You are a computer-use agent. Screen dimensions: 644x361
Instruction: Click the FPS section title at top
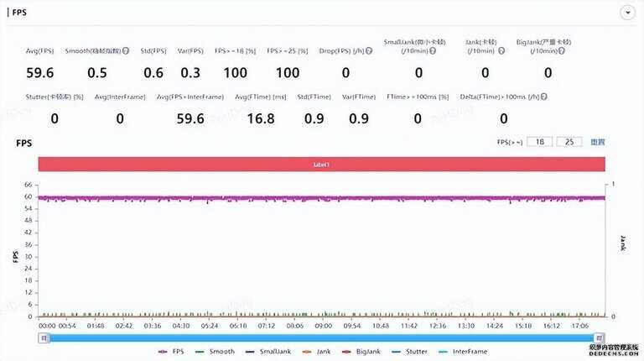pos(19,13)
